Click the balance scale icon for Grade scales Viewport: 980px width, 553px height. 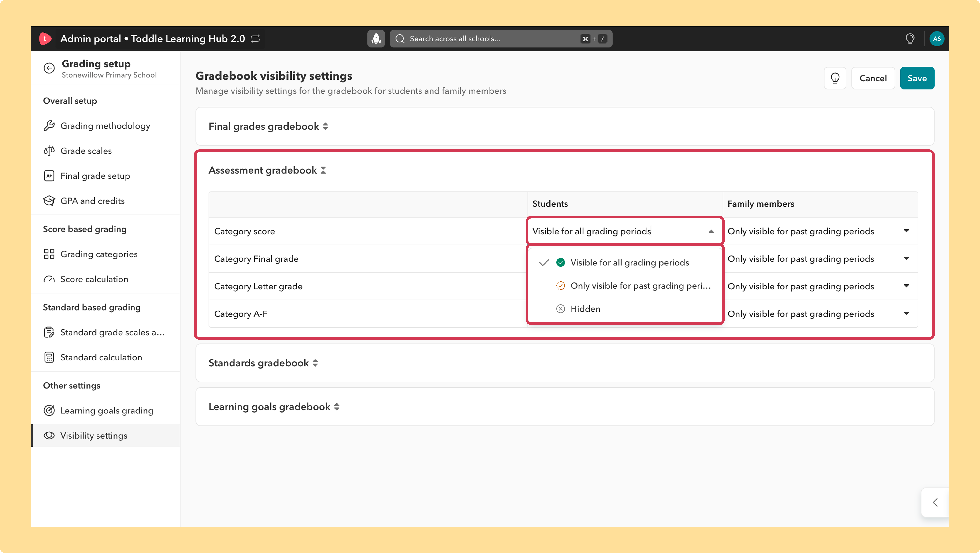[x=49, y=151]
